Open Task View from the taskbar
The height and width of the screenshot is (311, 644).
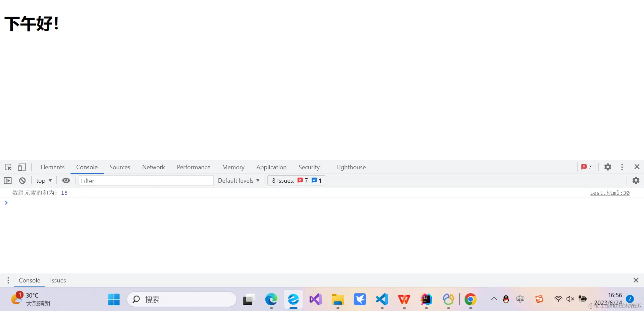[249, 299]
